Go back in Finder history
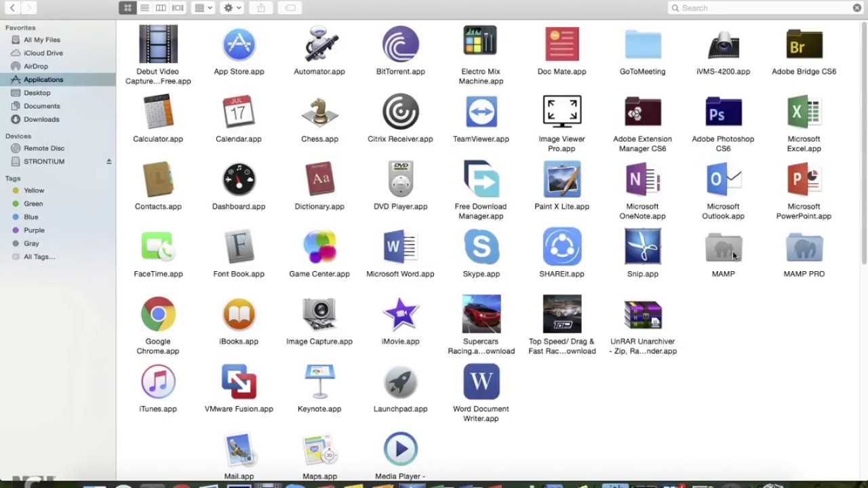 (12, 8)
